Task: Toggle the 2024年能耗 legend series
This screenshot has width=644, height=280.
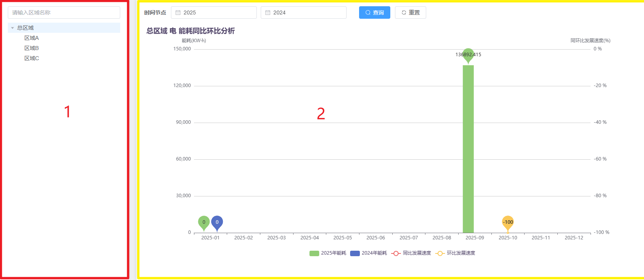Action: [x=368, y=253]
